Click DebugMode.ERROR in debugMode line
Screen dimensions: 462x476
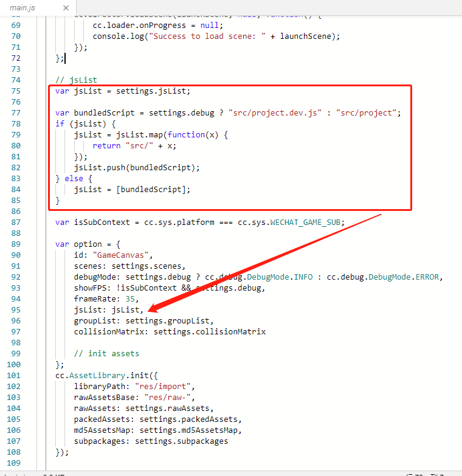click(x=404, y=277)
